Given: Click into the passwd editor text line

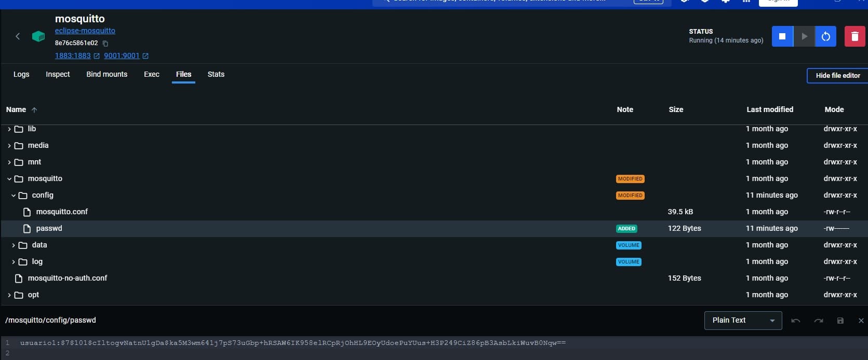Looking at the screenshot, I should click(293, 343).
